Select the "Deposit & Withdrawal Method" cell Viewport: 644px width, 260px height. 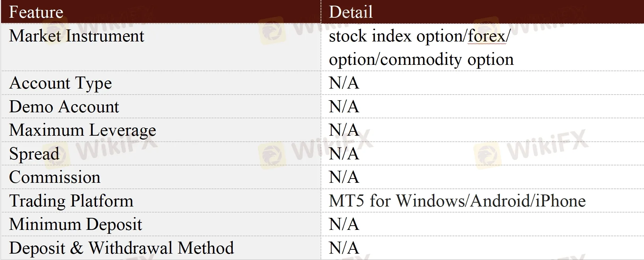(x=122, y=248)
